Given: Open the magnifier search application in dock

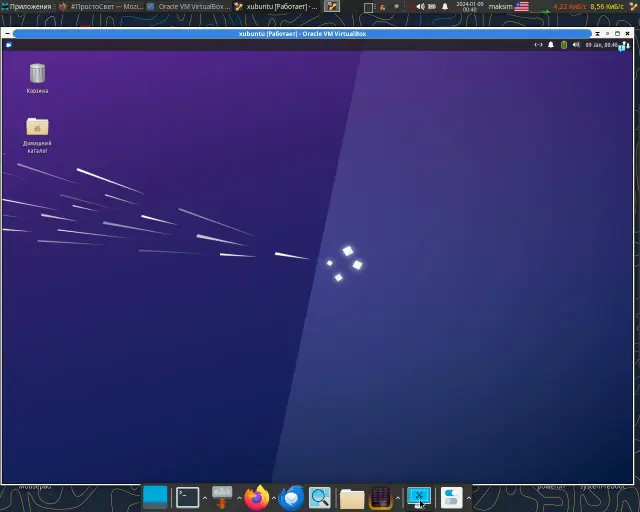Looking at the screenshot, I should (x=320, y=497).
